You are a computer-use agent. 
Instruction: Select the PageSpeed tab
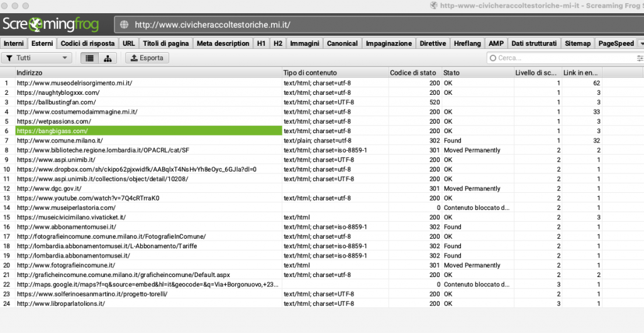click(616, 43)
